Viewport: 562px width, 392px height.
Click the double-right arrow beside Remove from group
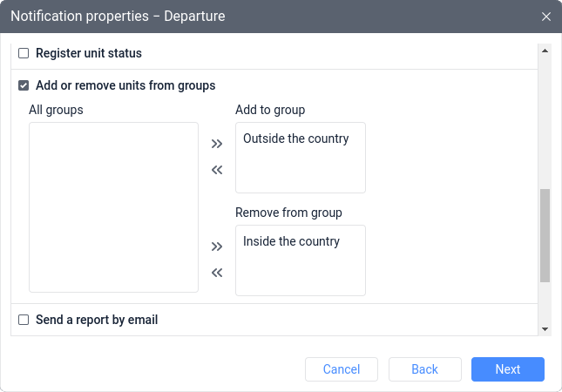(217, 247)
